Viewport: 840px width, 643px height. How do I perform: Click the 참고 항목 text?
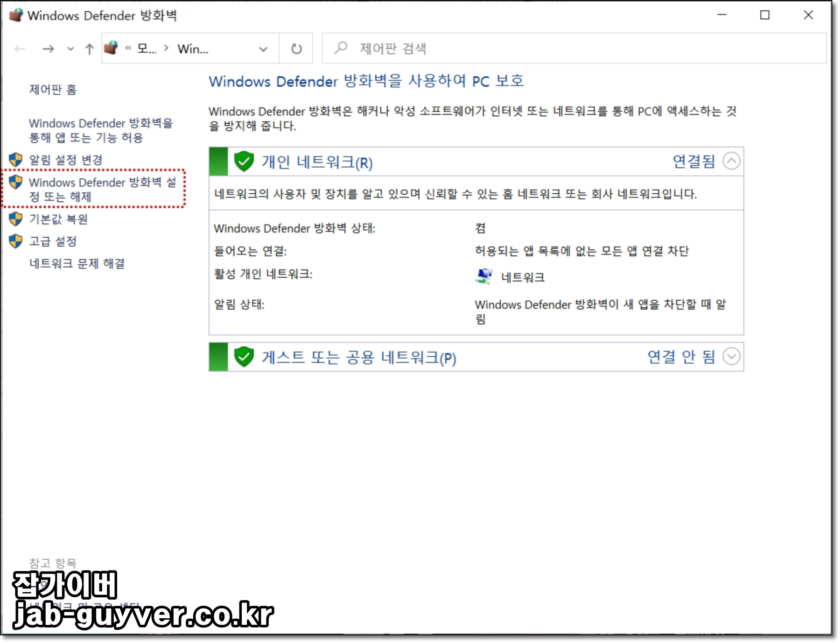[53, 563]
